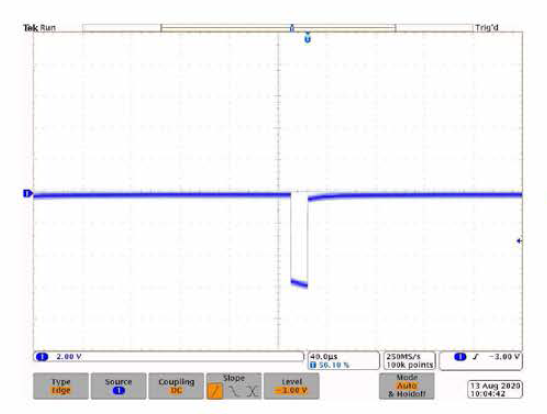
Task: Click the trigger position marker above graticule
Action: click(x=307, y=39)
